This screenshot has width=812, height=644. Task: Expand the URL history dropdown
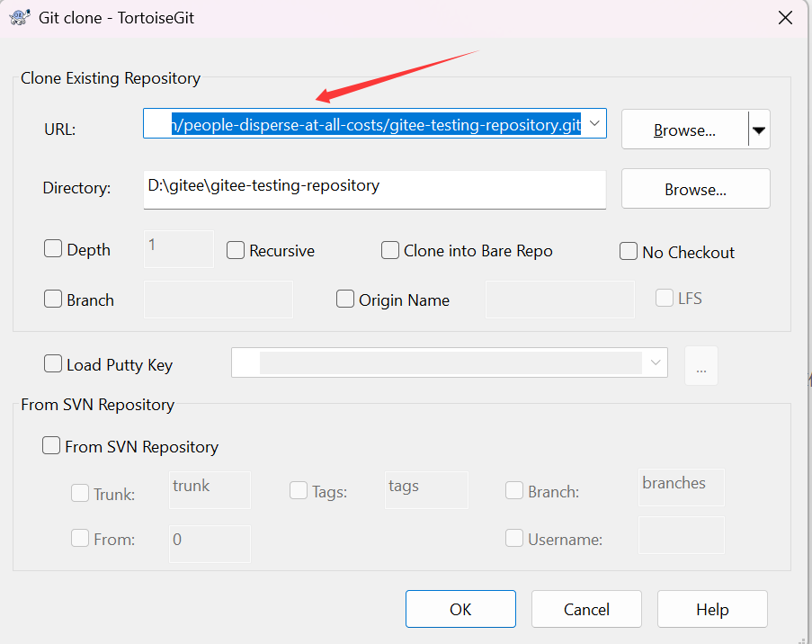595,123
